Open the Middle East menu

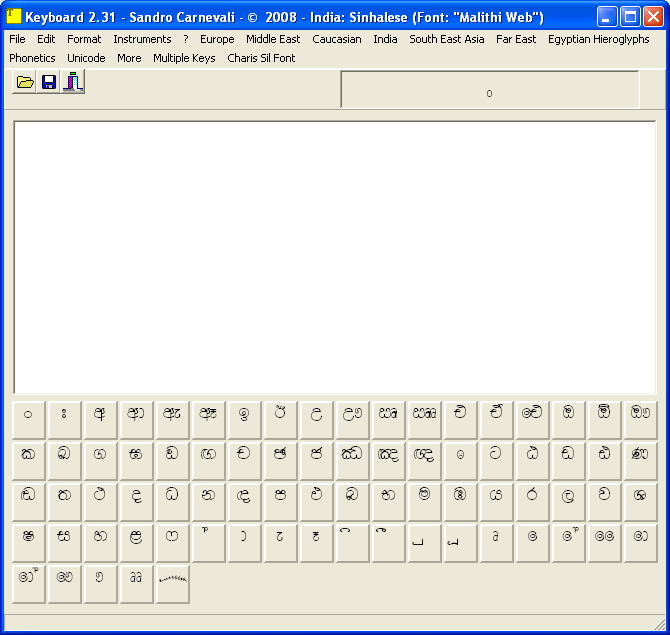[x=273, y=39]
